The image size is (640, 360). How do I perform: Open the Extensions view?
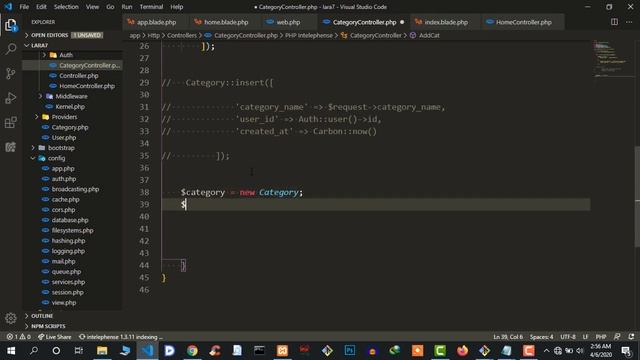click(x=11, y=122)
